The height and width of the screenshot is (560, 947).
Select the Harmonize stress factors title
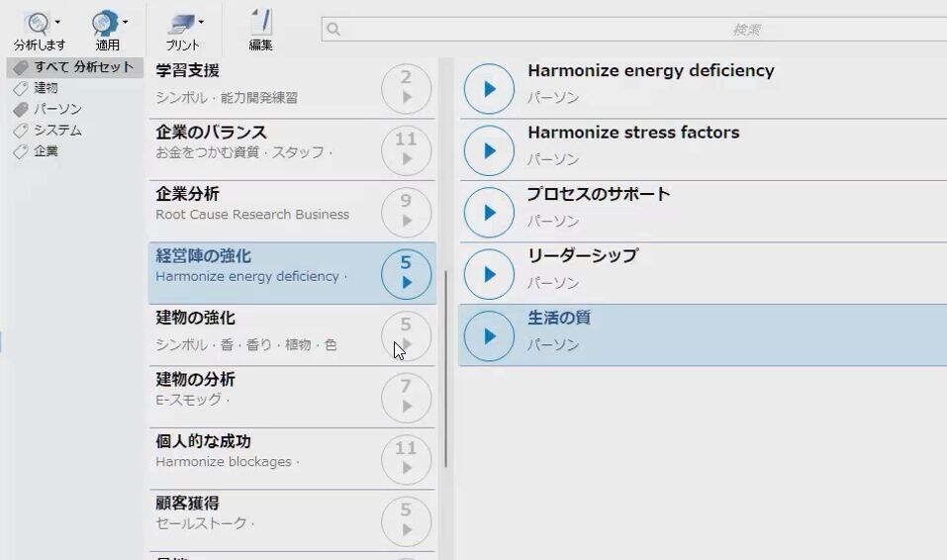click(x=633, y=133)
